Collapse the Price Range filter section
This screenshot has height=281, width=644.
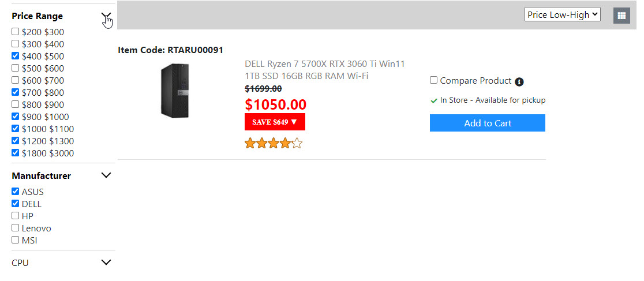106,16
